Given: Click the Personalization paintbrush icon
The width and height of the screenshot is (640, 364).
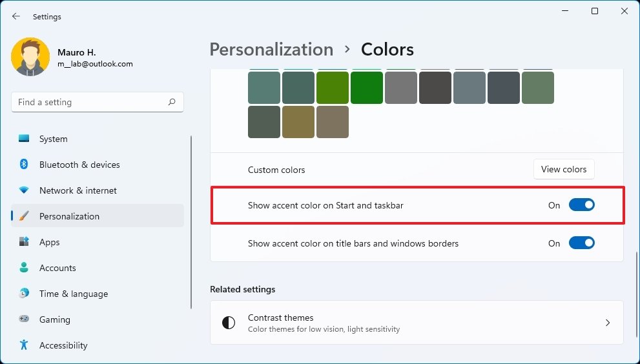Looking at the screenshot, I should point(24,216).
